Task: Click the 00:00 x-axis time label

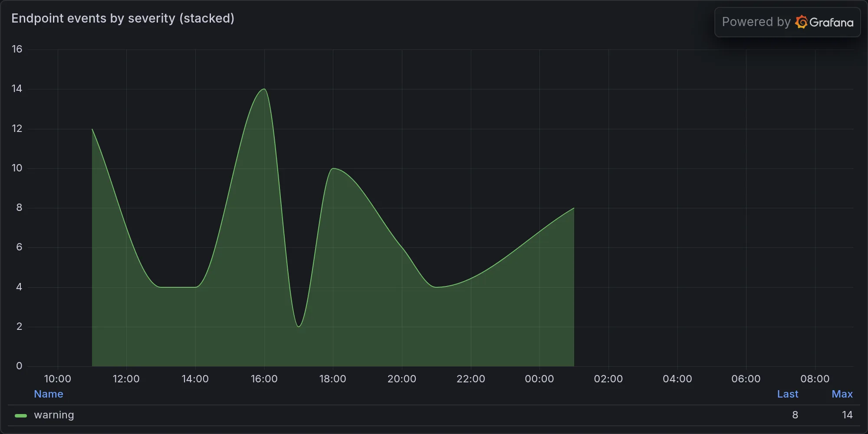Action: 539,379
